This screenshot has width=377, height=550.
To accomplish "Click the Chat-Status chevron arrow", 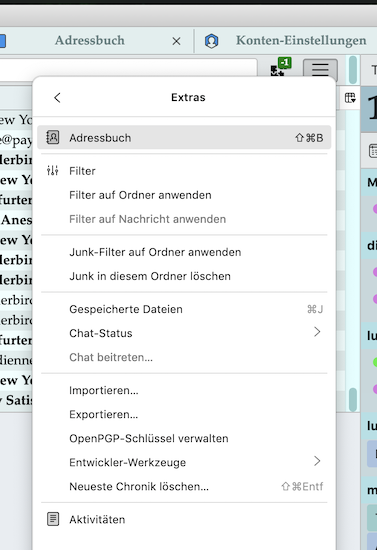I will (317, 332).
